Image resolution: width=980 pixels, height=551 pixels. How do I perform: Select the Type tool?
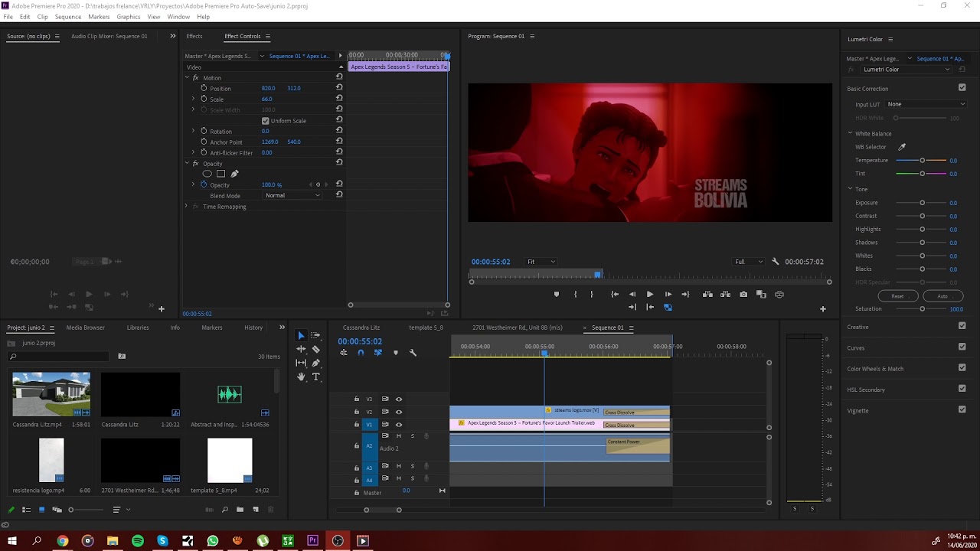click(315, 377)
